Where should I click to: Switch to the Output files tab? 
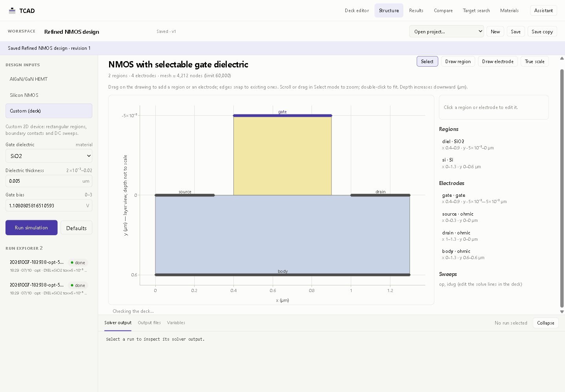click(x=149, y=323)
